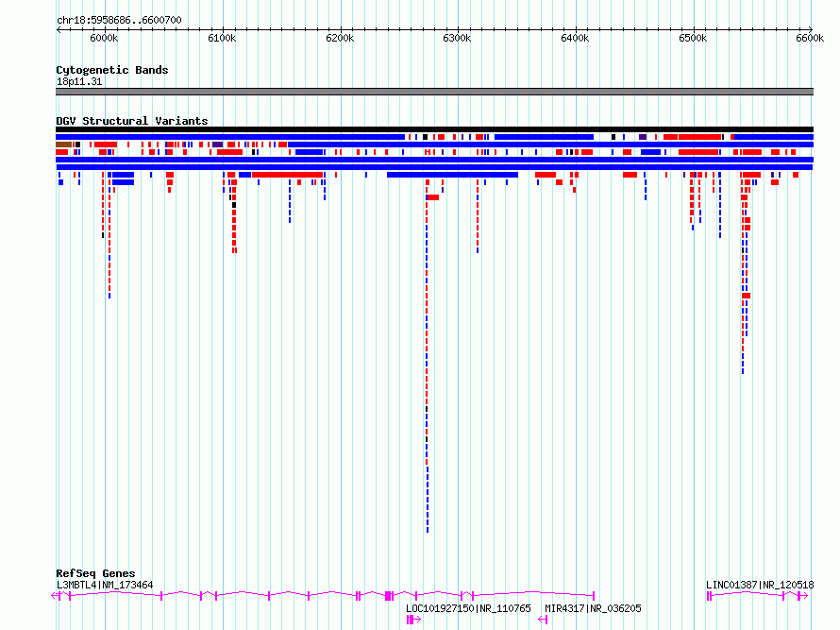Open the DGV Structural Variants track title
The width and height of the screenshot is (840, 630).
tap(132, 121)
